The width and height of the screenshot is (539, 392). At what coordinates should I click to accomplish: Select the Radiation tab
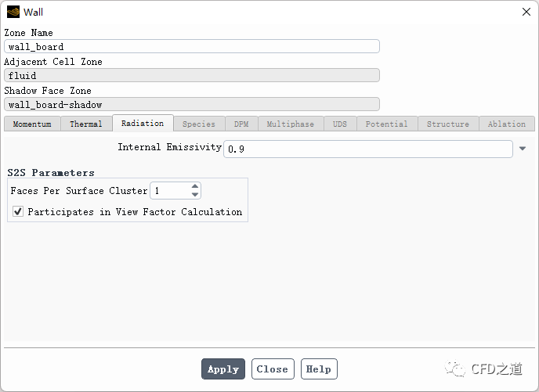(143, 124)
